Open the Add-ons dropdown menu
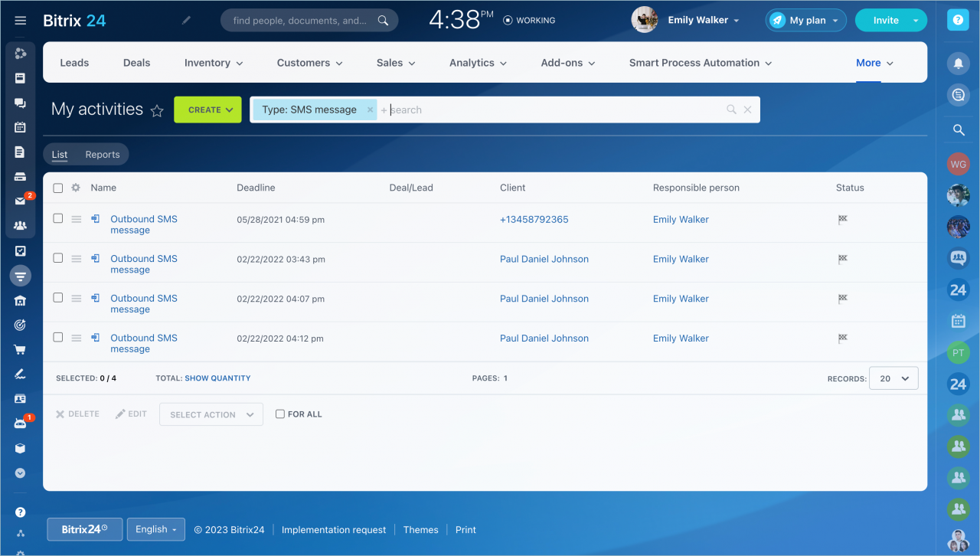The width and height of the screenshot is (980, 556). coord(568,63)
